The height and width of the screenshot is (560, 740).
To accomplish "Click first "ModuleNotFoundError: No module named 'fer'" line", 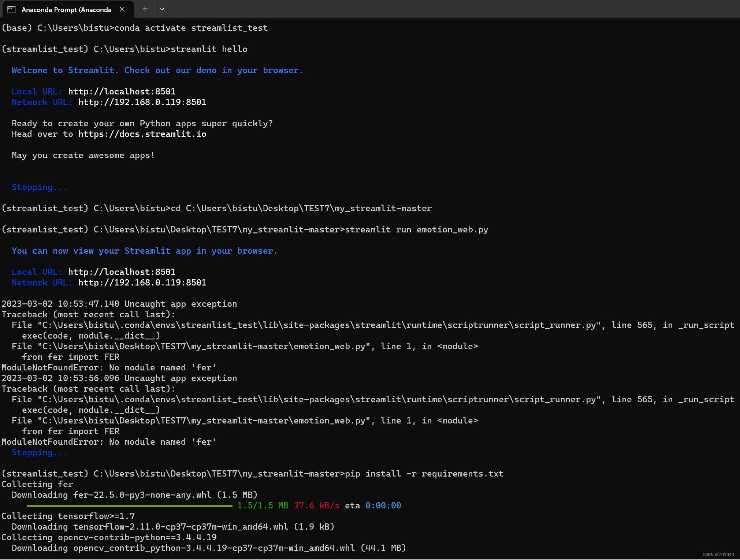I will [109, 367].
